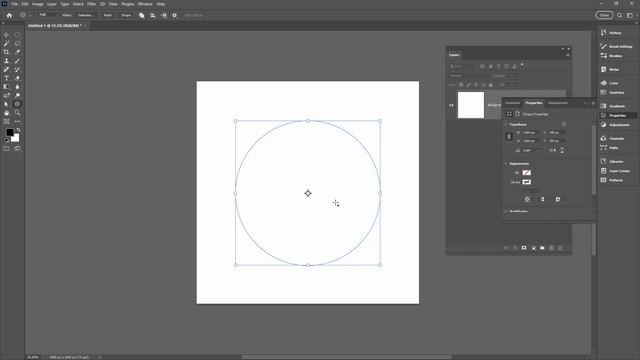Hide the Background layer eye icon
This screenshot has width=640, height=360.
pyautogui.click(x=451, y=105)
